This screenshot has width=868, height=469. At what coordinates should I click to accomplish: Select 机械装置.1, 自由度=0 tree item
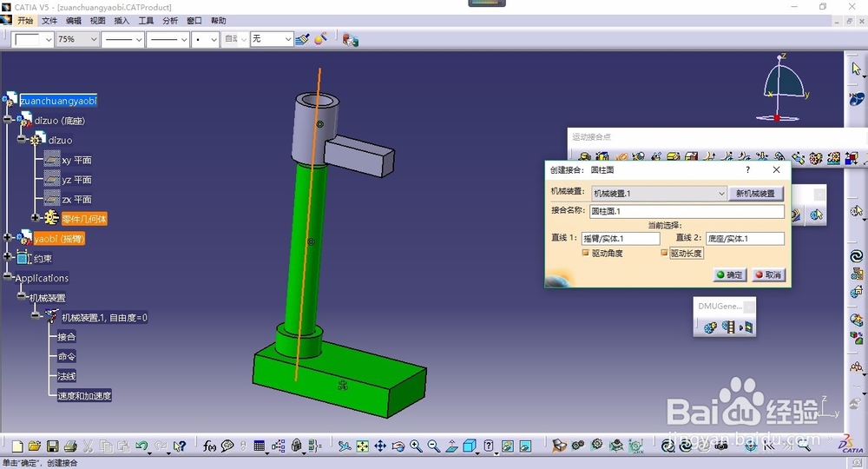click(x=105, y=317)
